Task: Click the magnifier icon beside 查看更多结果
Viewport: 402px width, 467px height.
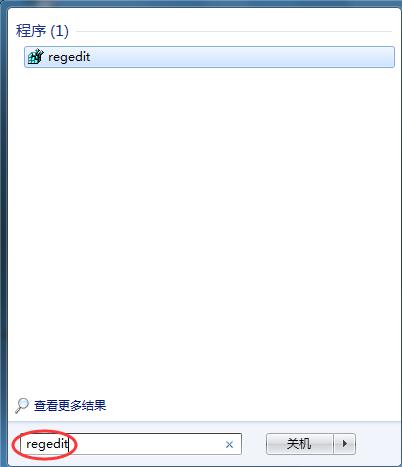Action: click(x=22, y=405)
